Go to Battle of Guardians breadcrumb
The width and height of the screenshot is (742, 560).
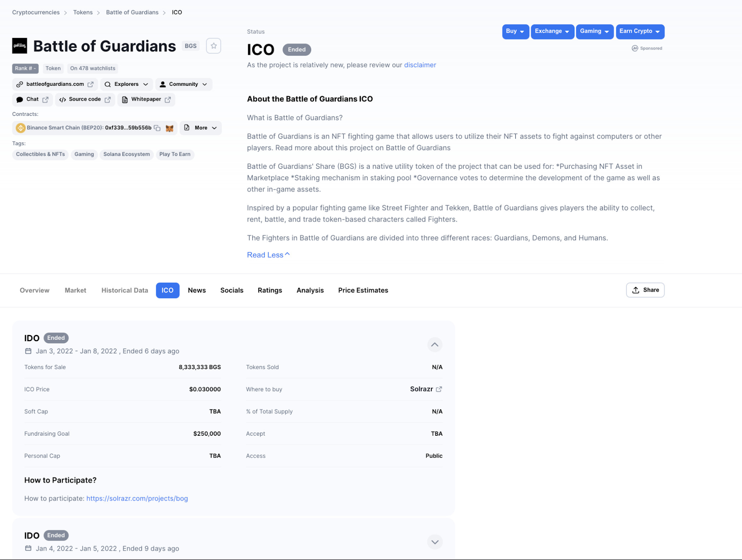pyautogui.click(x=132, y=13)
